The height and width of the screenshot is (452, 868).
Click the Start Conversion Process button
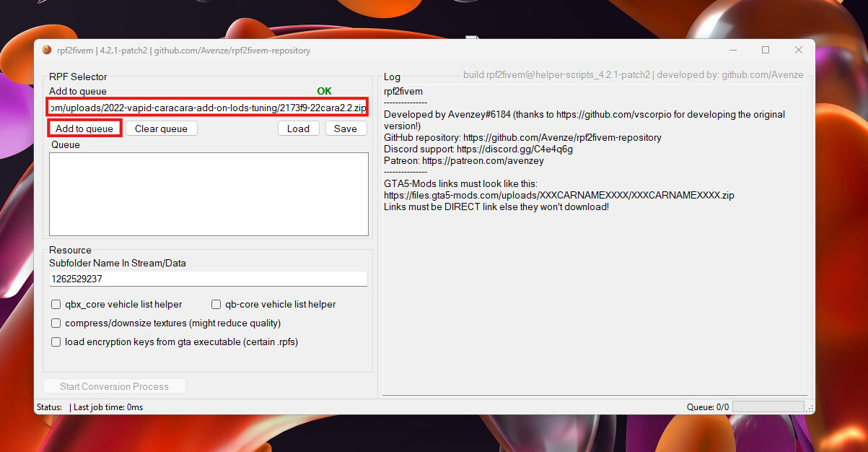(114, 386)
